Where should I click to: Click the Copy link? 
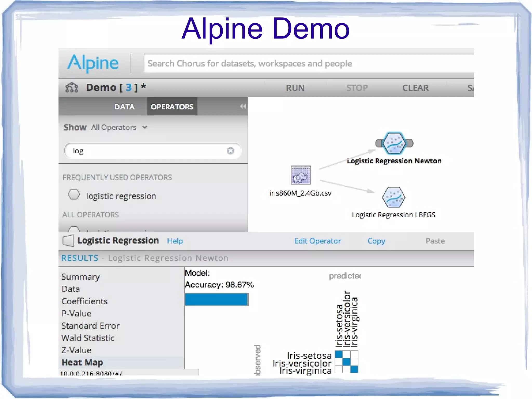coord(376,241)
